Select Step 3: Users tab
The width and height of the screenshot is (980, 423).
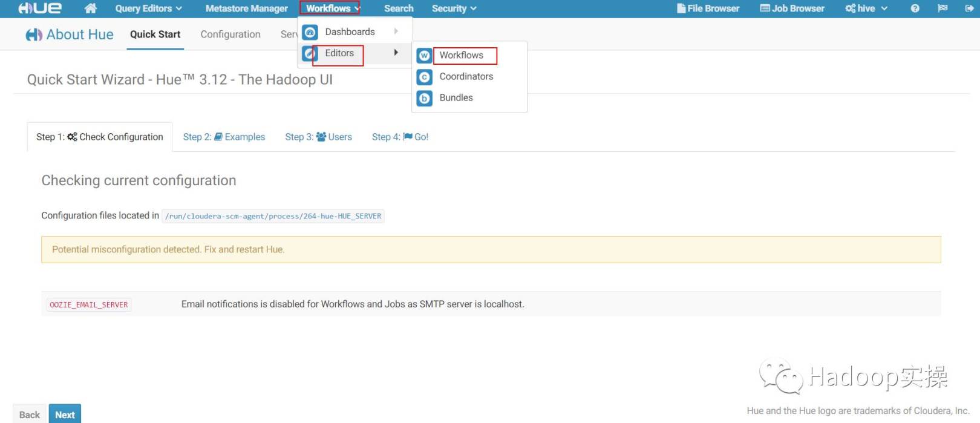click(x=318, y=137)
